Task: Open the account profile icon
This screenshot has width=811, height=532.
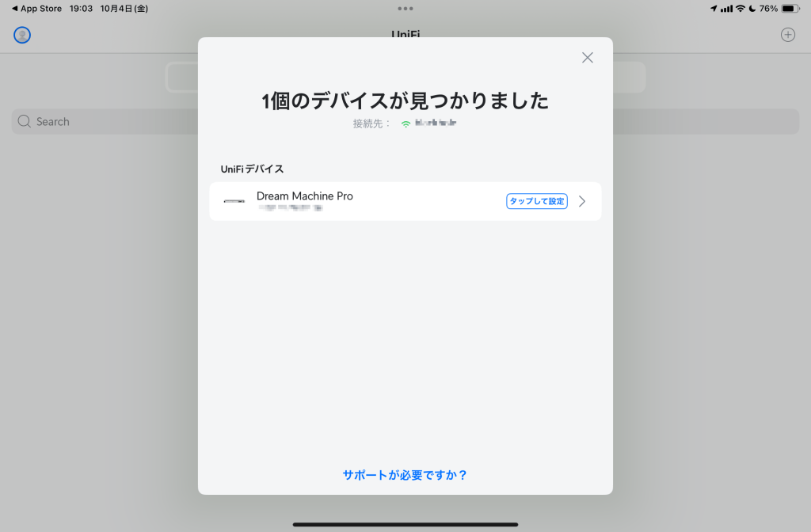Action: click(21, 35)
